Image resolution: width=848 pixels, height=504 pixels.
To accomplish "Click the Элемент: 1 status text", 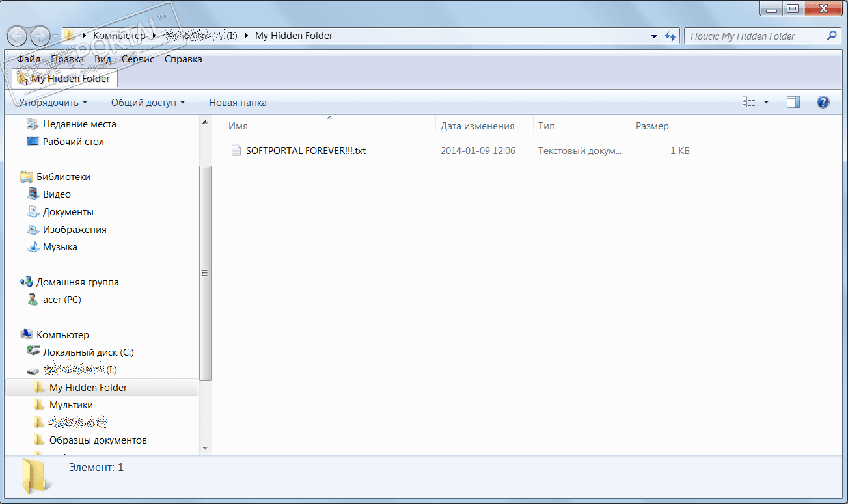I will pos(96,467).
